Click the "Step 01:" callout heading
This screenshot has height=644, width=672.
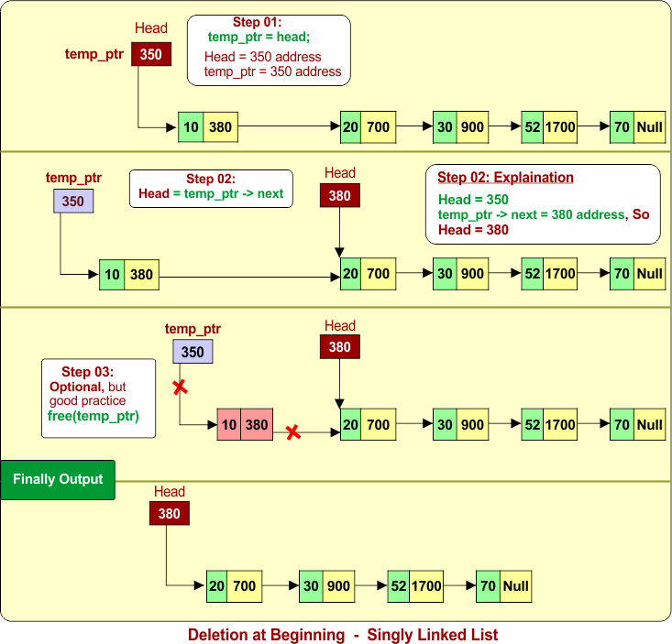tap(257, 22)
